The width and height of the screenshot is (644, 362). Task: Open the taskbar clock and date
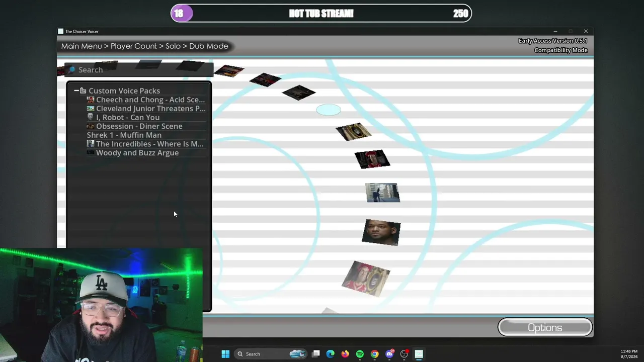(x=629, y=354)
